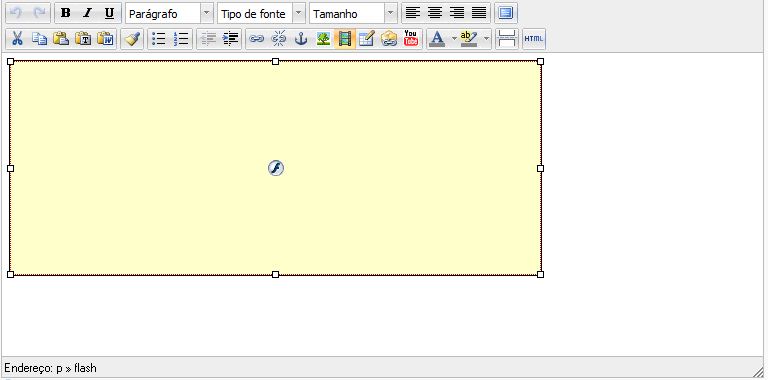Paste as plain text icon

(83, 39)
